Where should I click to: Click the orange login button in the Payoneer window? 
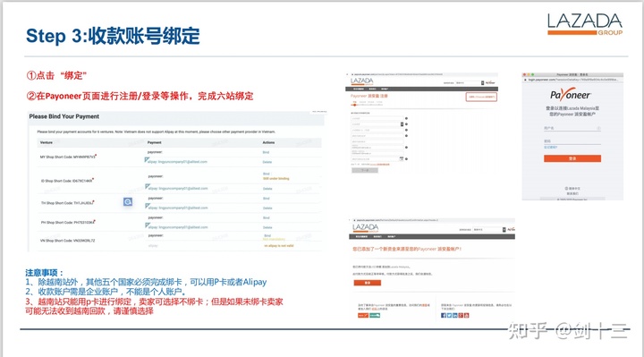coord(572,158)
